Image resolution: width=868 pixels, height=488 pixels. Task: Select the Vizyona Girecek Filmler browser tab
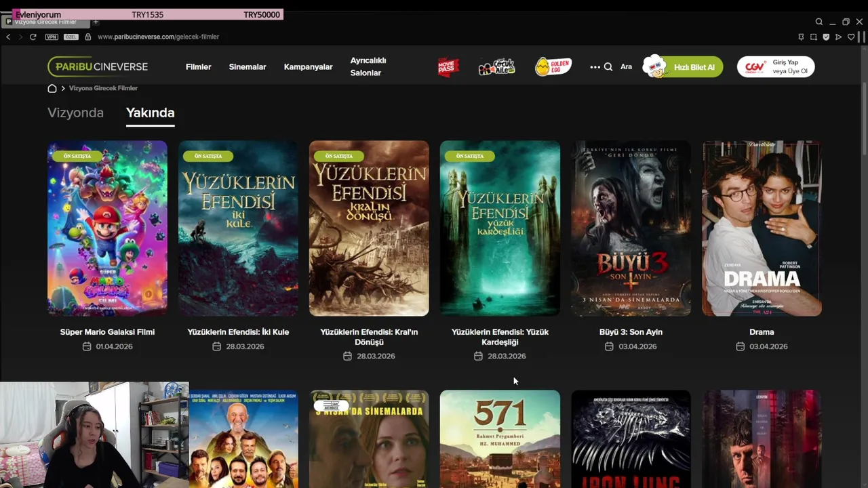[x=45, y=22]
